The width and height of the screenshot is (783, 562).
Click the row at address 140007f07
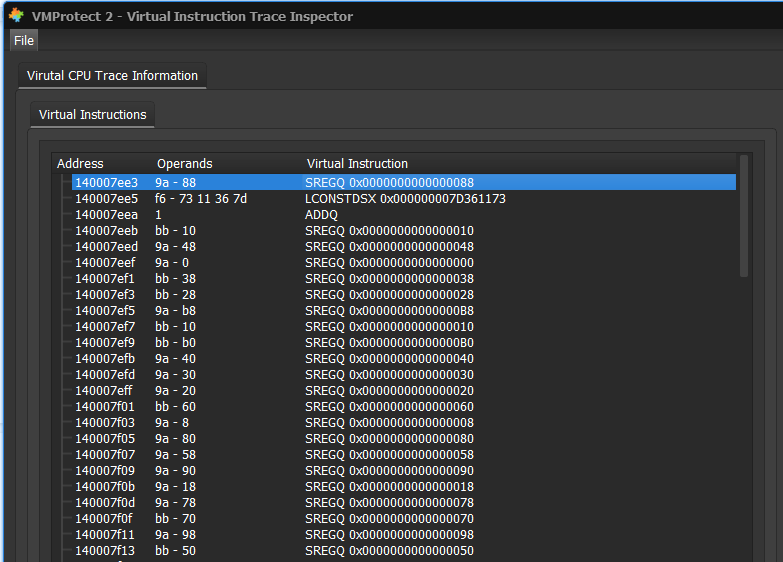point(106,455)
